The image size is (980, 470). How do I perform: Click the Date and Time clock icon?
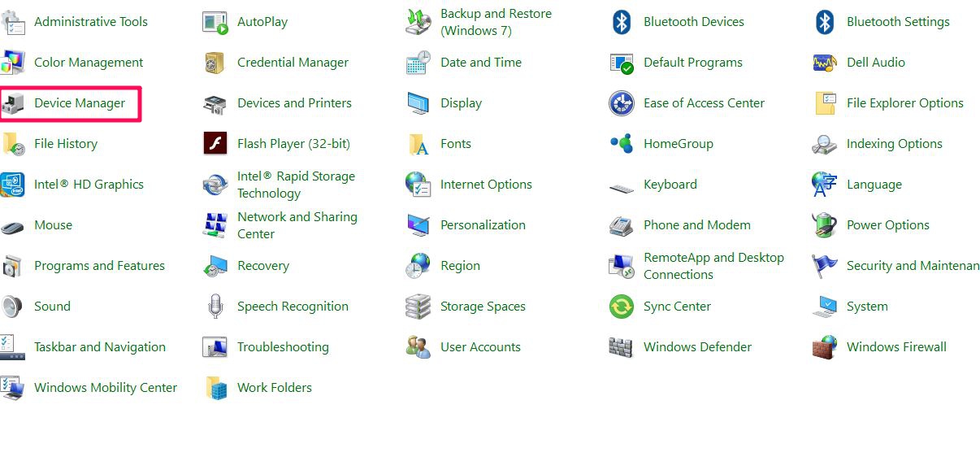[418, 63]
